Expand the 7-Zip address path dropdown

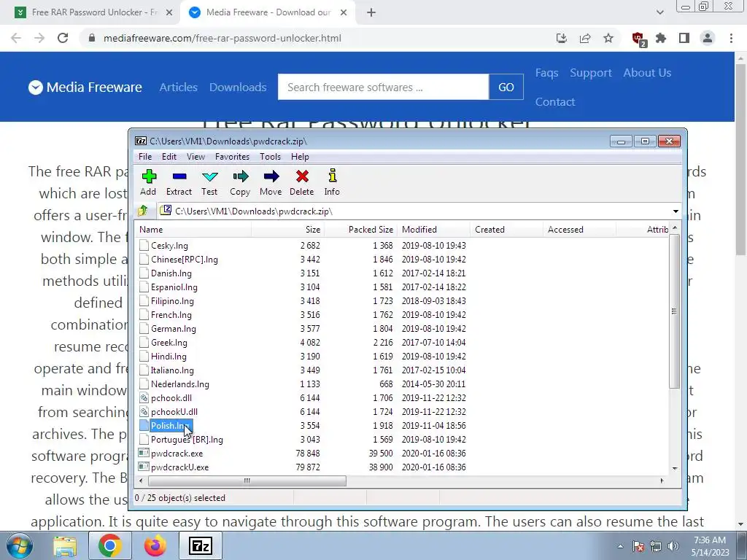tap(676, 211)
